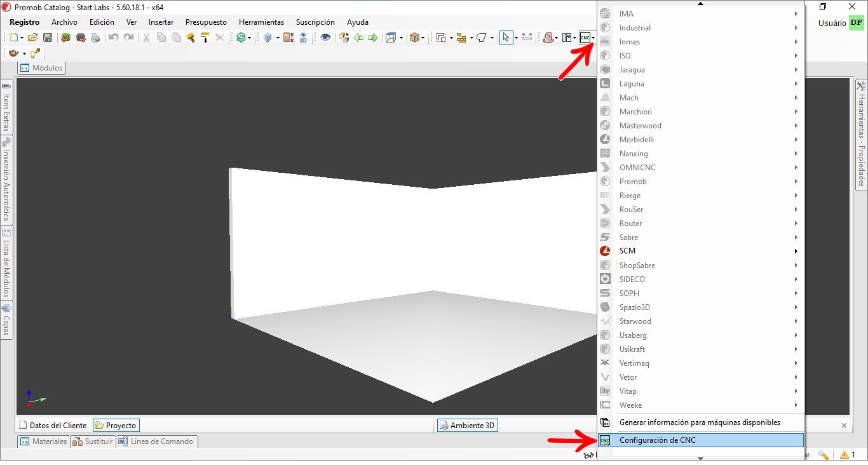Select the yellow paint brush tool
The height and width of the screenshot is (465, 868).
click(x=191, y=37)
